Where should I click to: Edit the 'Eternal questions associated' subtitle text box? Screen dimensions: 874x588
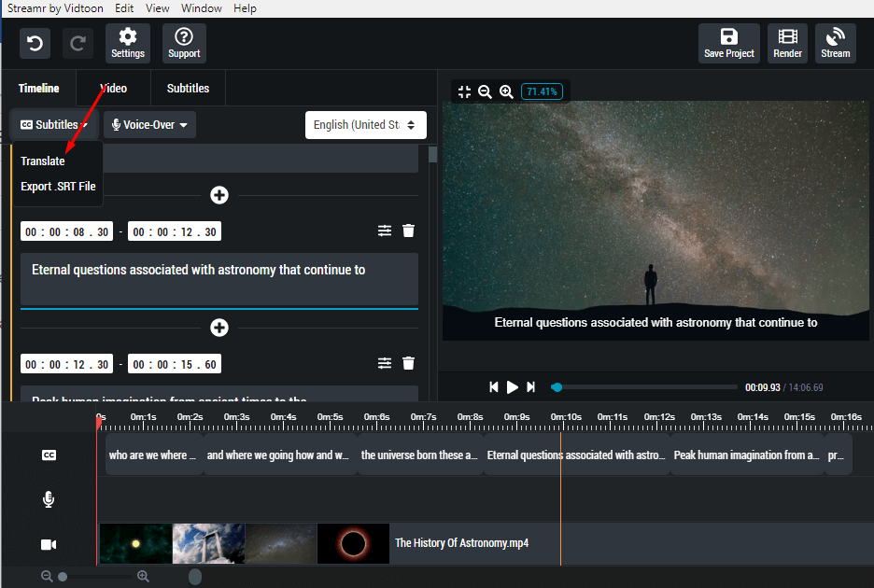219,279
